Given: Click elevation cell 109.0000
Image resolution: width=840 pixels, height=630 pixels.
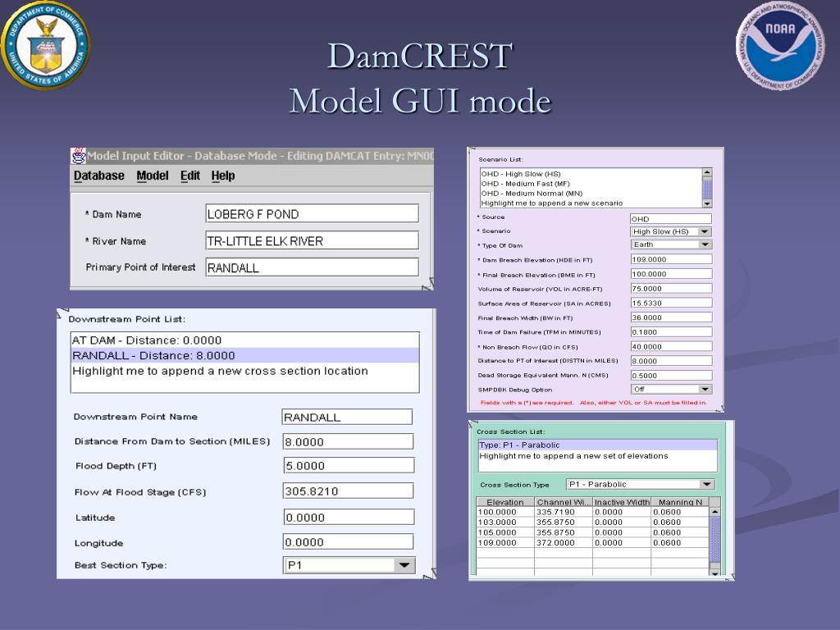Looking at the screenshot, I should tap(505, 543).
